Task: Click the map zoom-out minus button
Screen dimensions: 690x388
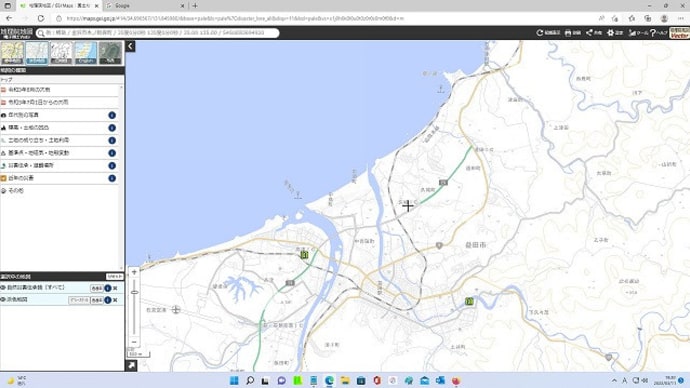Action: [x=134, y=342]
